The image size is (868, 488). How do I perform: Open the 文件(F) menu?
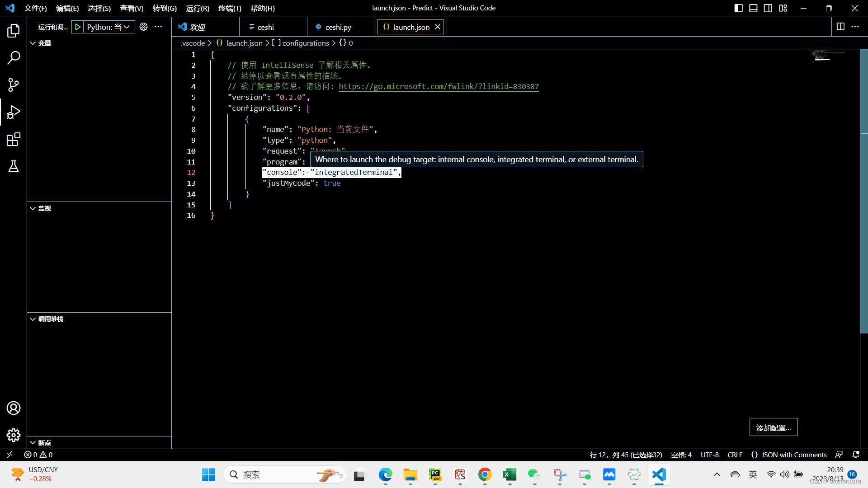(x=35, y=8)
